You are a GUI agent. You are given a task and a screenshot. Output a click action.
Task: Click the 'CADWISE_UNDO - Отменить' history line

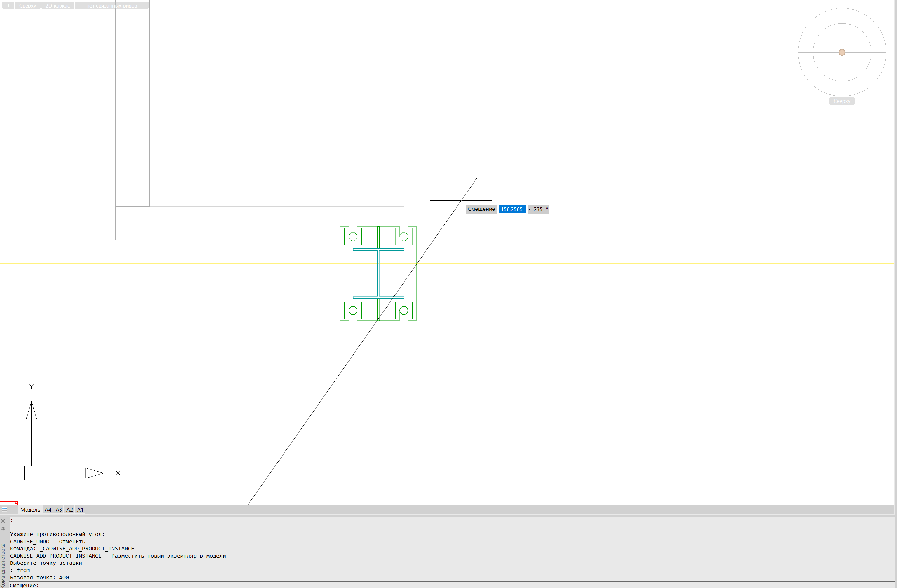pyautogui.click(x=47, y=541)
